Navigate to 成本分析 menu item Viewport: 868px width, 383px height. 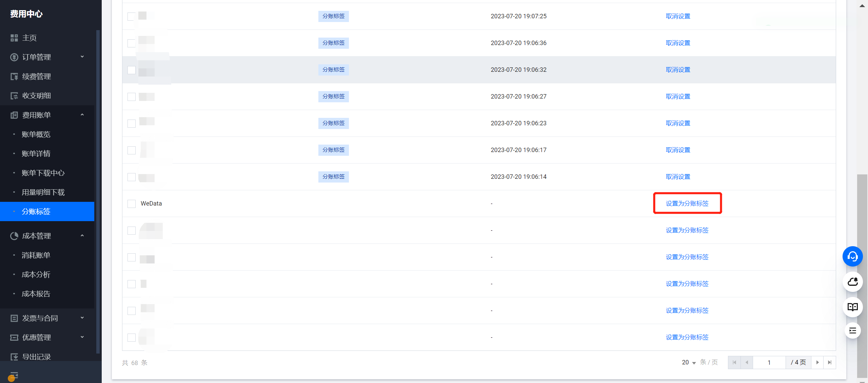pos(36,275)
